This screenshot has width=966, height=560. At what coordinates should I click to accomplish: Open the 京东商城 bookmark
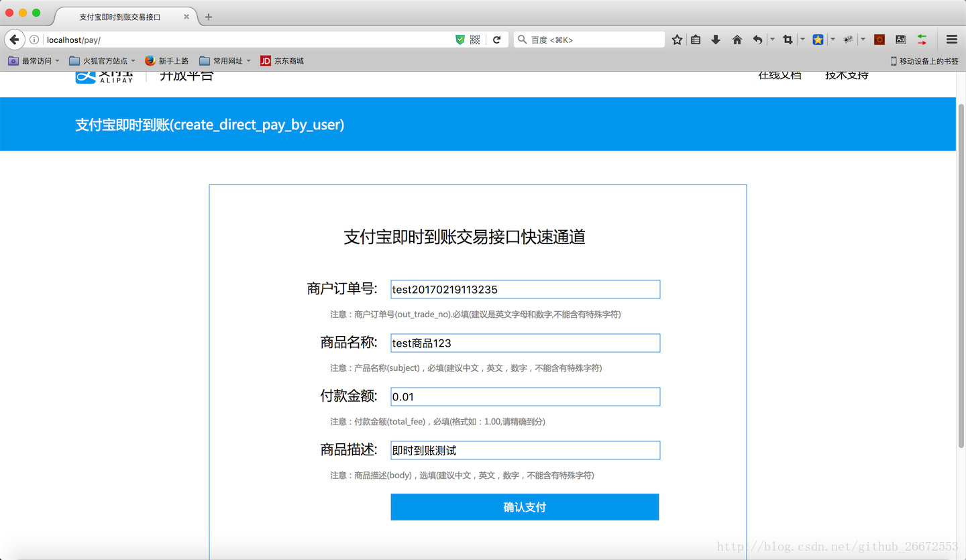point(282,61)
